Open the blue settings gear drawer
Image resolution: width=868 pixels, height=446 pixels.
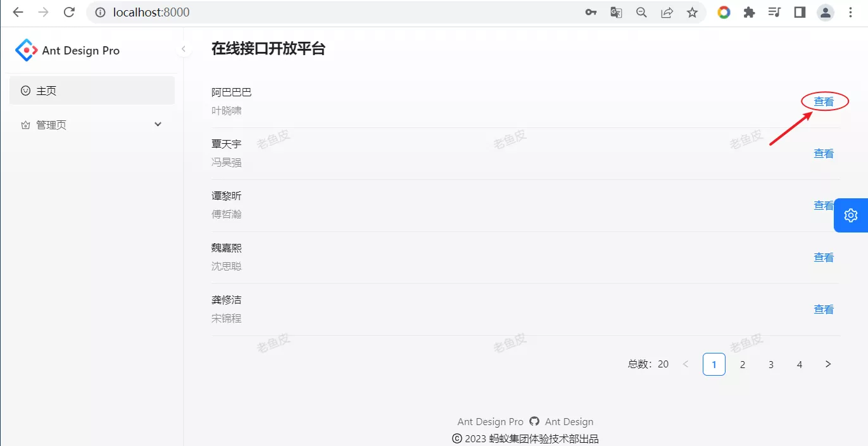pyautogui.click(x=851, y=215)
